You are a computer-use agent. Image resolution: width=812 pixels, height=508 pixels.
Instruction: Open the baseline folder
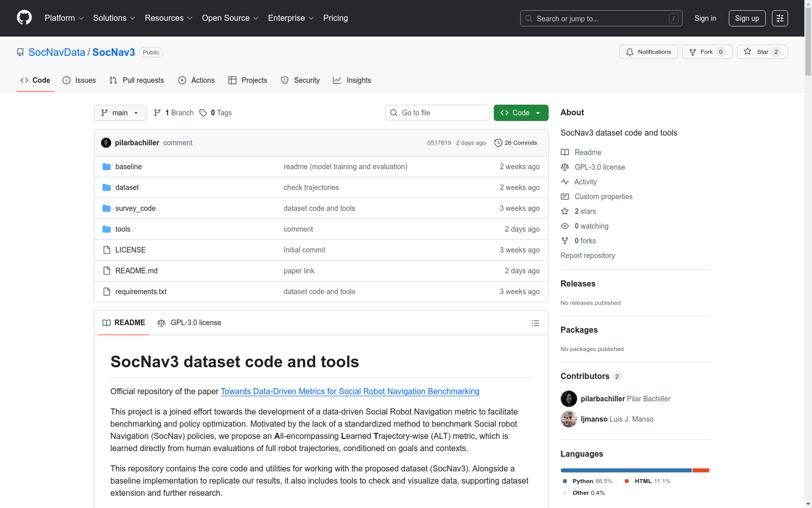coord(128,167)
